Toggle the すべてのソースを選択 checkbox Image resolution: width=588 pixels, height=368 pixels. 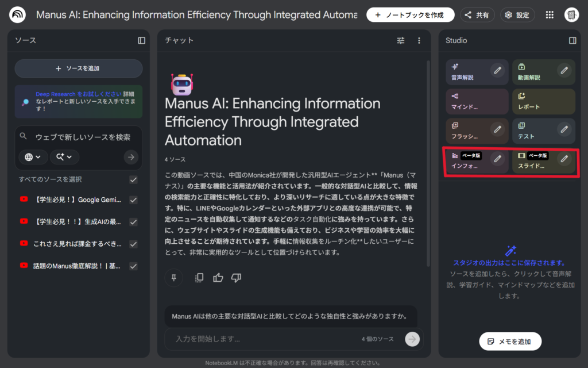pyautogui.click(x=133, y=179)
